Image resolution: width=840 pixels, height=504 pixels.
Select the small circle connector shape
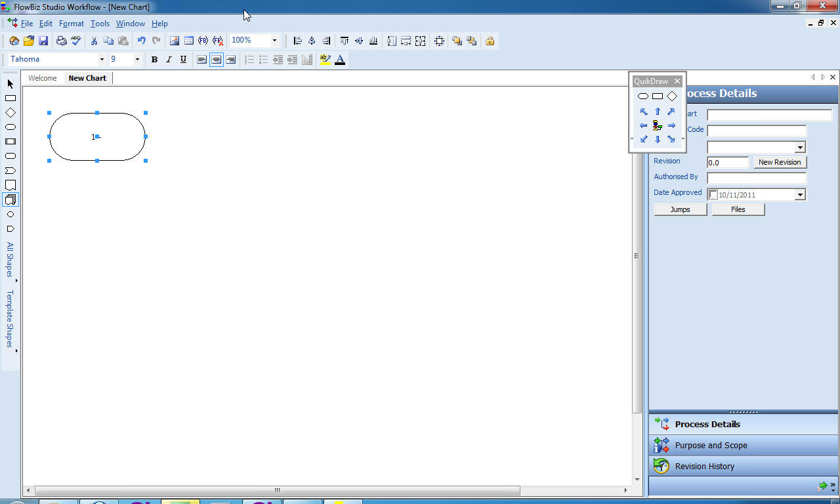10,215
